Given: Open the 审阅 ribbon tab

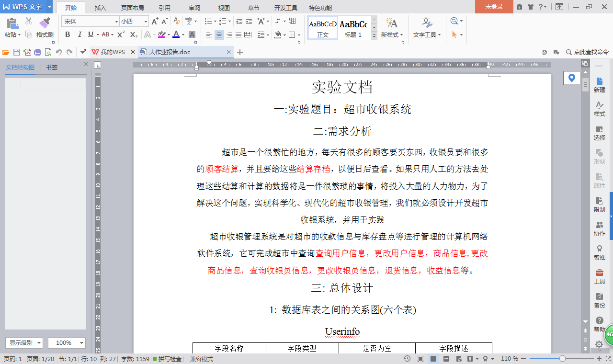Looking at the screenshot, I should [194, 8].
